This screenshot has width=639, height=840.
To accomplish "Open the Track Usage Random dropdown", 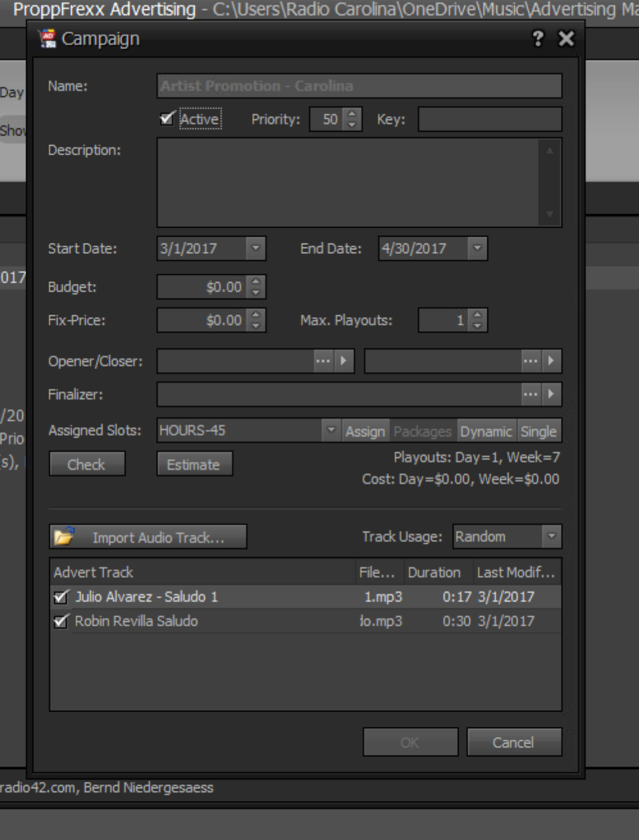I will 551,537.
